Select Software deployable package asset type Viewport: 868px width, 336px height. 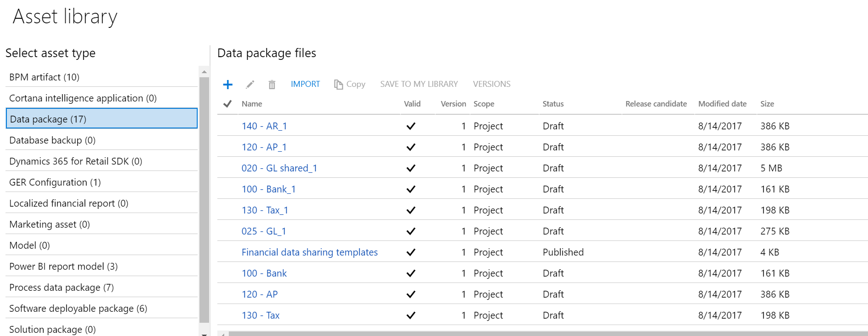pos(78,309)
